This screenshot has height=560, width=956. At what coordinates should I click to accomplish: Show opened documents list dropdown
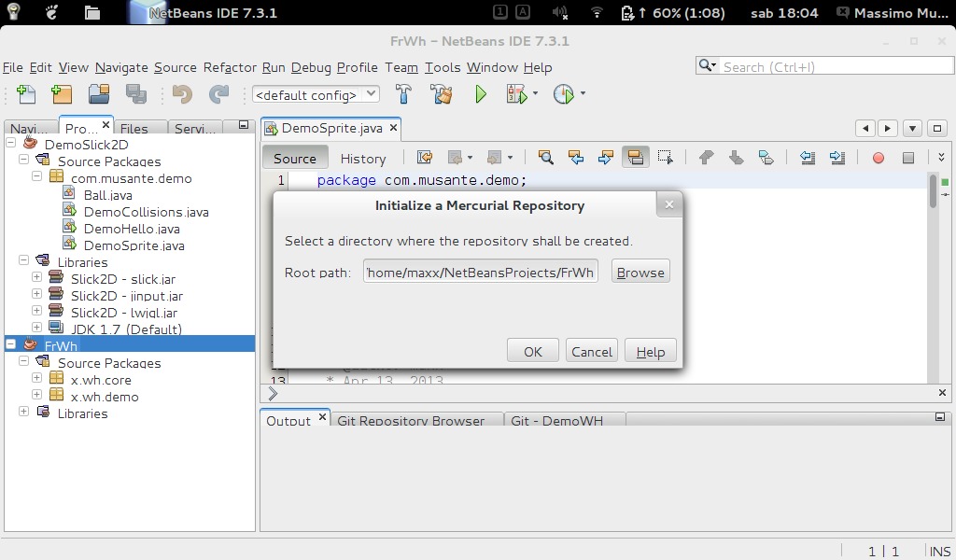[912, 128]
